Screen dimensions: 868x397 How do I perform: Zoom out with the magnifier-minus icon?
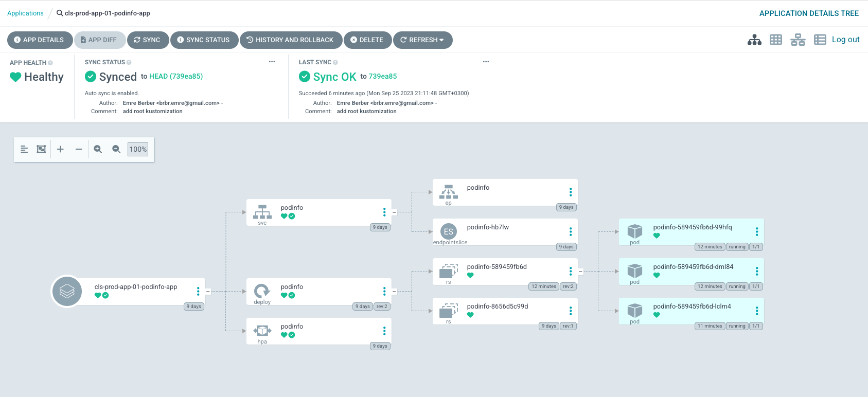(116, 149)
